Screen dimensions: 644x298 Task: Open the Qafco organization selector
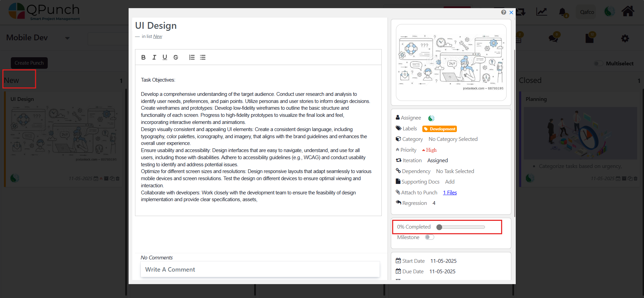pos(587,12)
